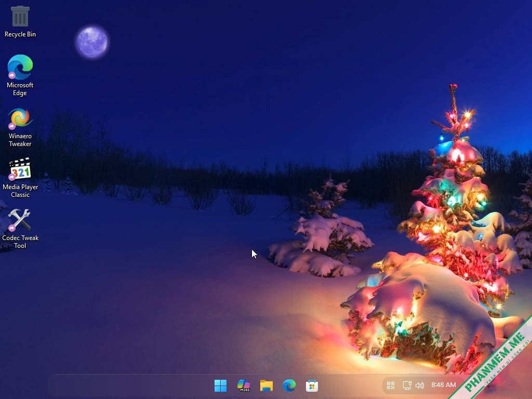
Task: Select the Microsoft Edge desktop shortcut
Action: 20,75
